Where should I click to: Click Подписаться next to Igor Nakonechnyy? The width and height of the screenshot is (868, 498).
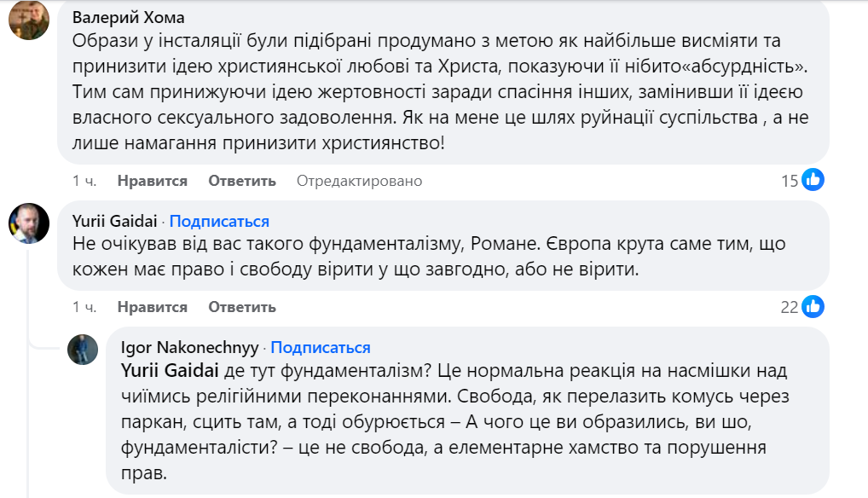320,345
